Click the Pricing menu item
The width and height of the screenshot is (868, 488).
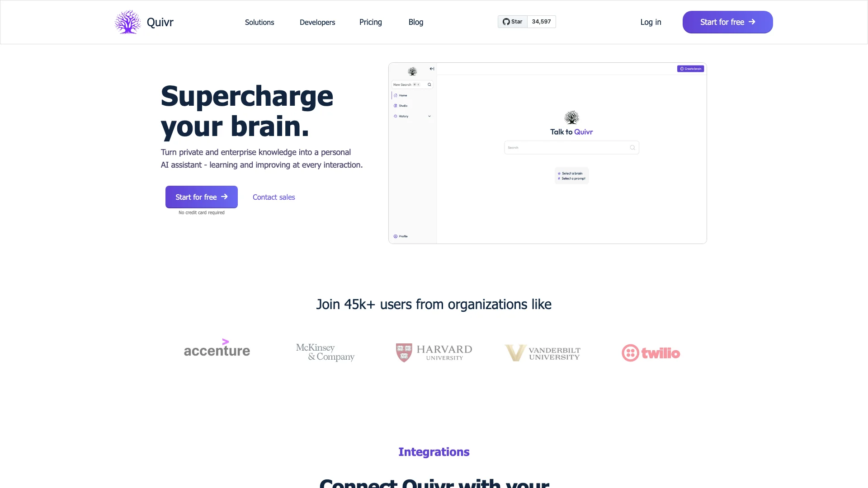pyautogui.click(x=370, y=22)
